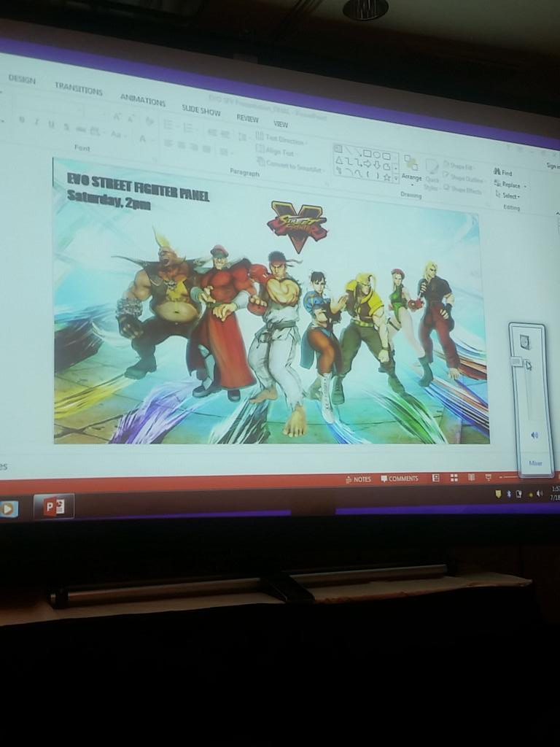Switch to Slide Sorter view
The height and width of the screenshot is (747, 560).
click(x=454, y=477)
